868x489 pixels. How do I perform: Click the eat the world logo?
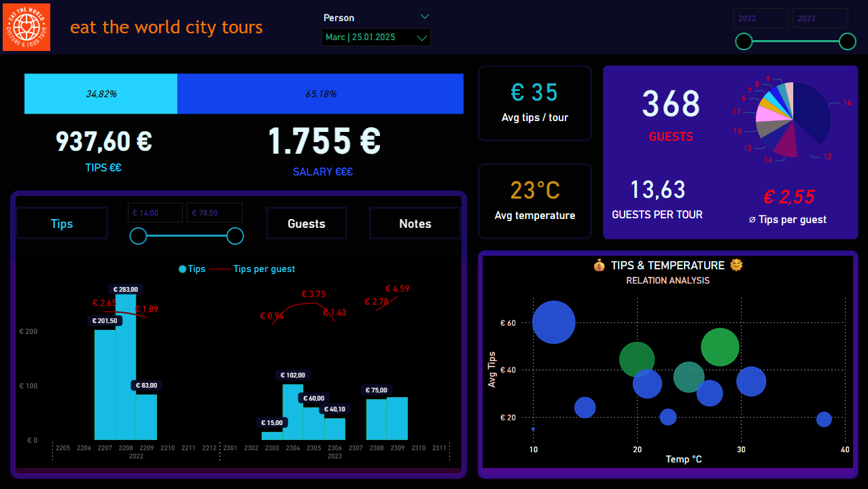click(x=27, y=27)
